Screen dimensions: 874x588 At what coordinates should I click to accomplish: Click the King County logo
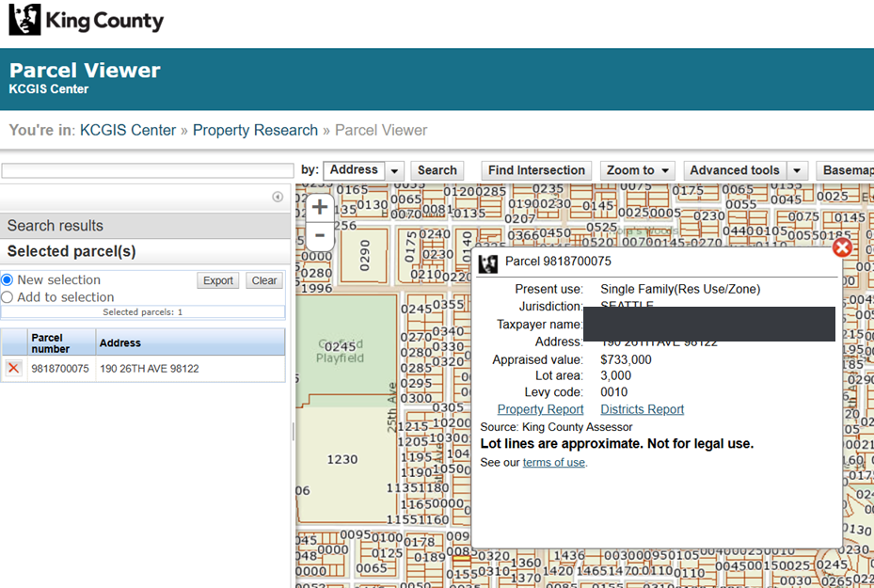click(87, 20)
